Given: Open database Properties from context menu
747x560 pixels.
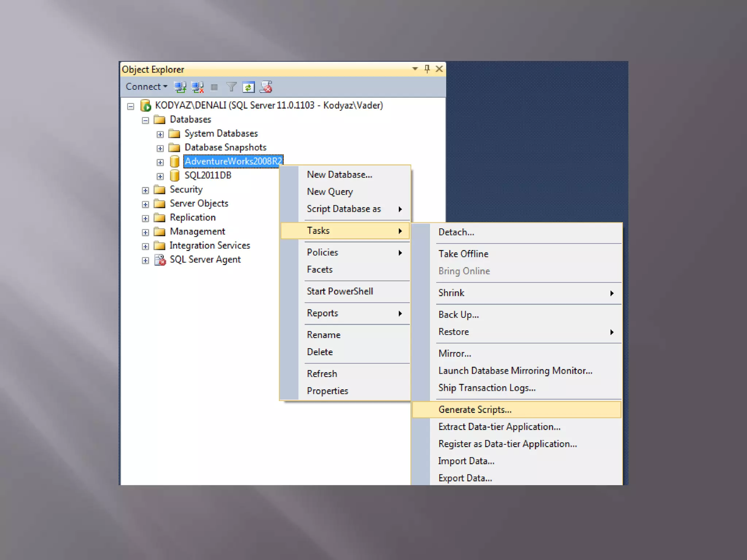Looking at the screenshot, I should click(x=345, y=391).
